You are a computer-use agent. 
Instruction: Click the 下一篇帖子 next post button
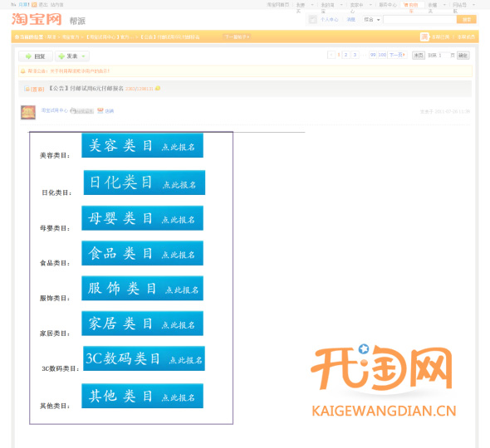pyautogui.click(x=237, y=37)
